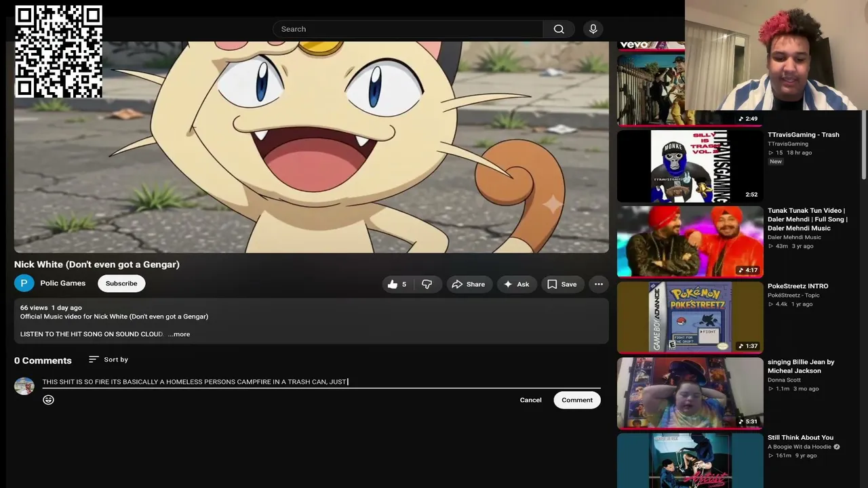This screenshot has width=868, height=488.
Task: Click the magnifier search button
Action: coord(559,29)
